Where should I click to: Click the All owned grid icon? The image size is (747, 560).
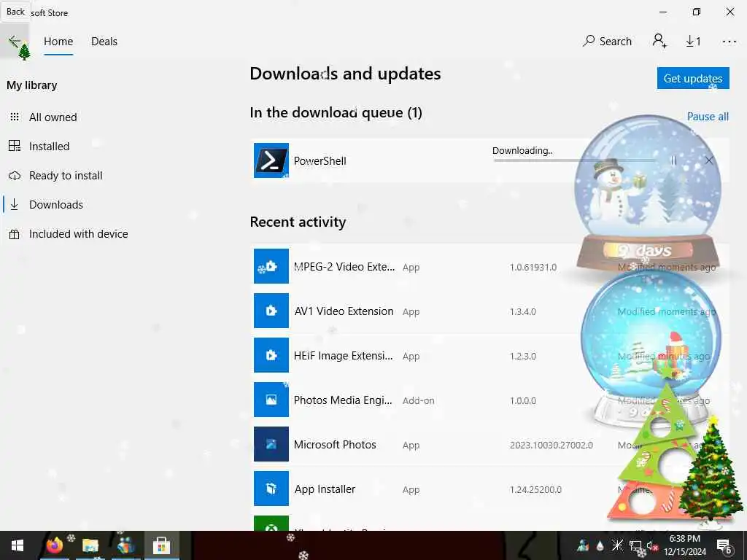(15, 117)
